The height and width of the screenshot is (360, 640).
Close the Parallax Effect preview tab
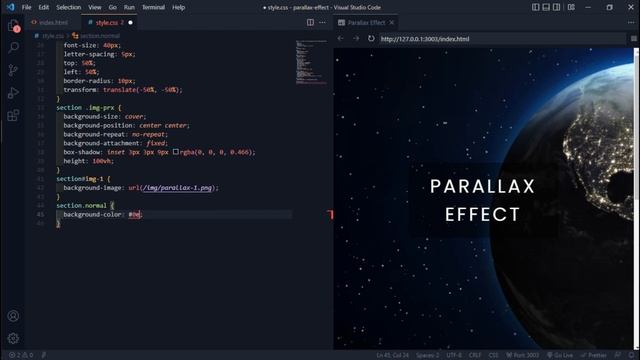click(392, 22)
